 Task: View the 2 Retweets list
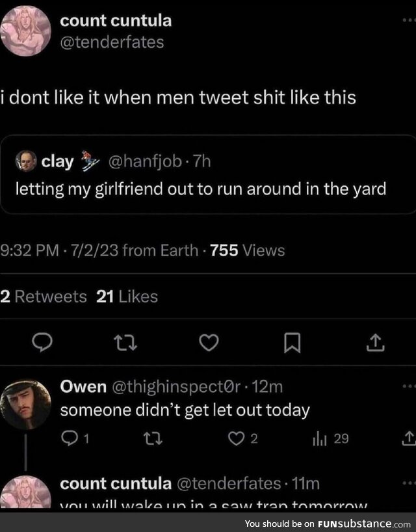[43, 297]
